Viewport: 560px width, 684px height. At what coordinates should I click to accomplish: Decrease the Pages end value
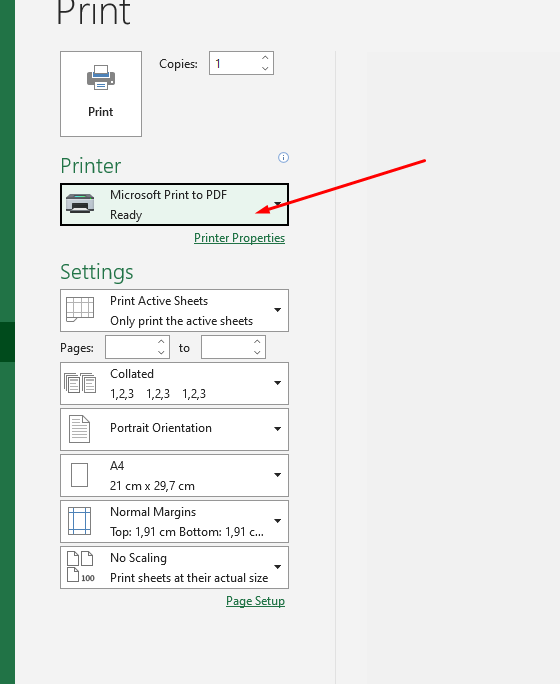point(257,352)
